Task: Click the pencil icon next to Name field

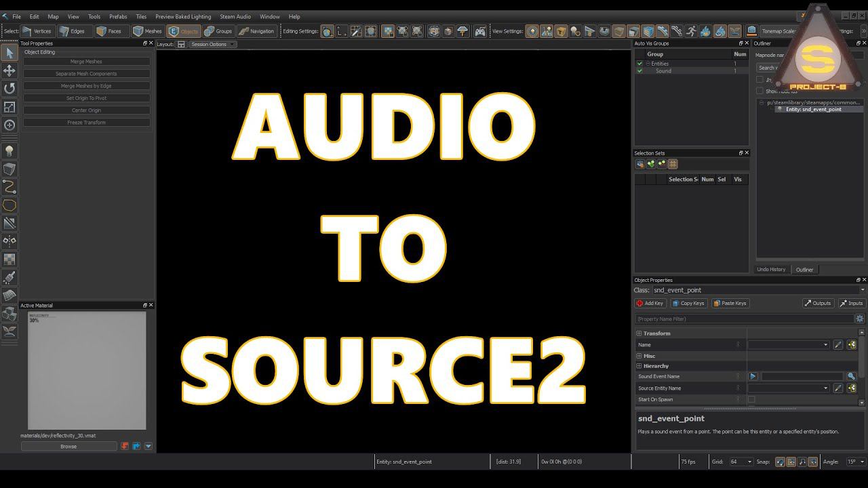Action: tap(838, 345)
